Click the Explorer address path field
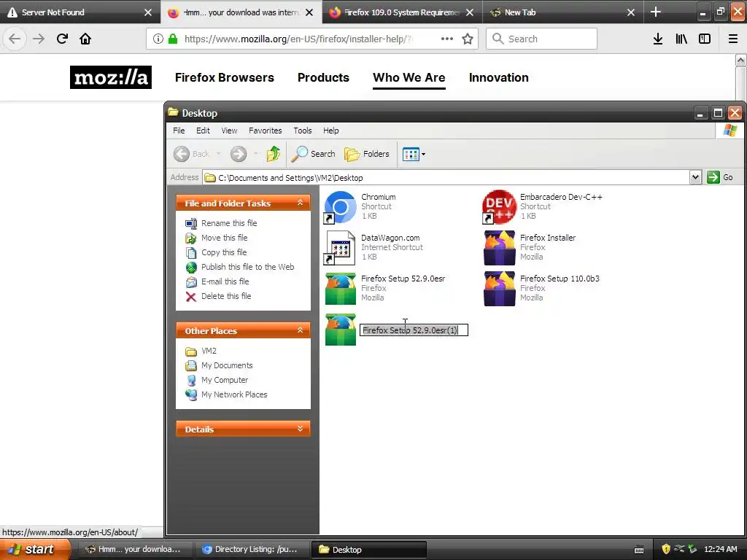The width and height of the screenshot is (747, 560). pos(446,178)
